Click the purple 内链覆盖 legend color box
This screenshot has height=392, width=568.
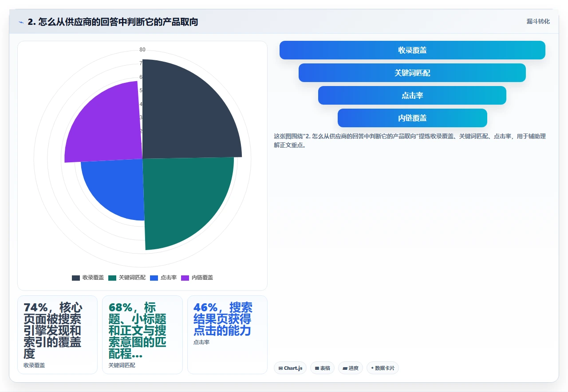tap(185, 278)
